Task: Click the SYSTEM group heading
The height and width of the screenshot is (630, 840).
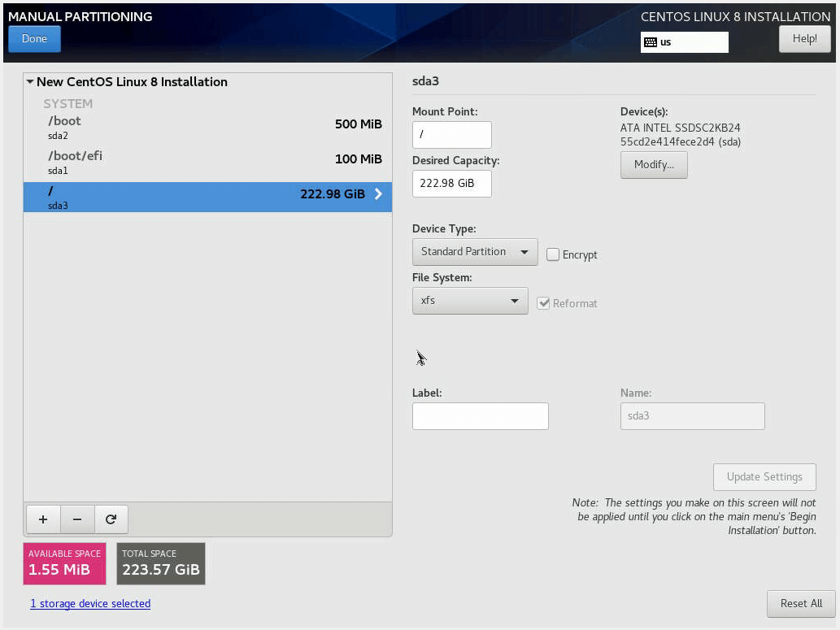Action: click(68, 103)
